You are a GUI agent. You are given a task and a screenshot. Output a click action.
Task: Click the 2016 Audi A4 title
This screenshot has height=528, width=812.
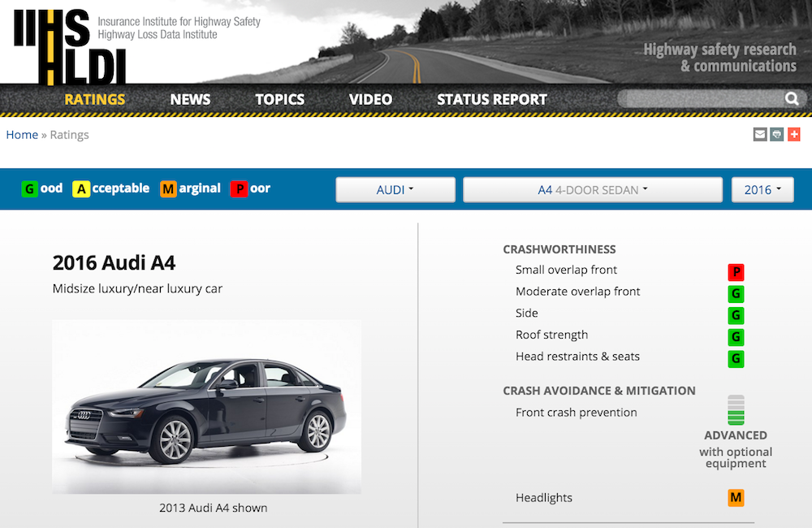[x=114, y=262]
